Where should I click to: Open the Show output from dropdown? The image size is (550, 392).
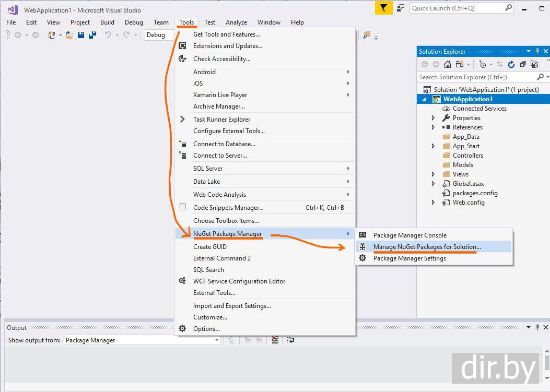coord(216,340)
